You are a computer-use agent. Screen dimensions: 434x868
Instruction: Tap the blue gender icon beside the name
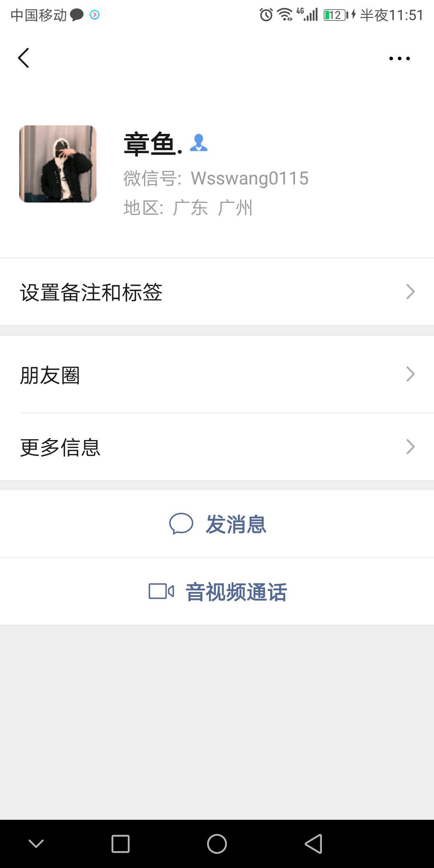pyautogui.click(x=199, y=143)
